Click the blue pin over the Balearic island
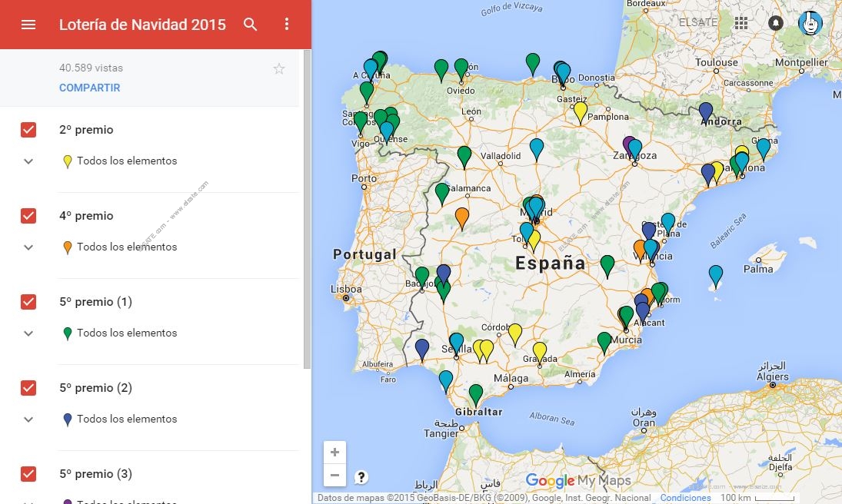 tap(716, 276)
